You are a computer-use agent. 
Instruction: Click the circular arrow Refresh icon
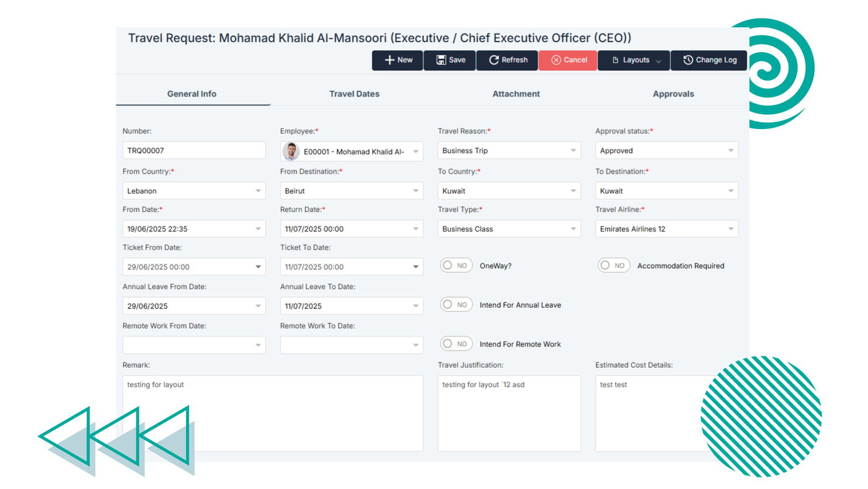(494, 60)
